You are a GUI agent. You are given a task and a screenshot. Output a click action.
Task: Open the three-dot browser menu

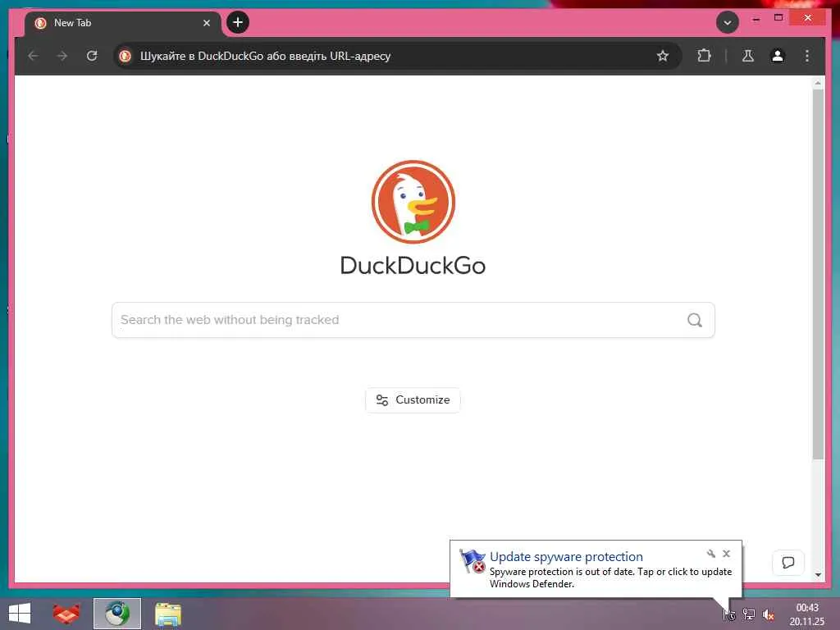[807, 56]
